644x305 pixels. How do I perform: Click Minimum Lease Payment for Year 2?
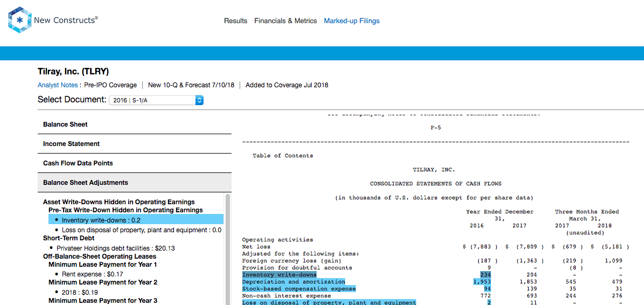tap(103, 282)
